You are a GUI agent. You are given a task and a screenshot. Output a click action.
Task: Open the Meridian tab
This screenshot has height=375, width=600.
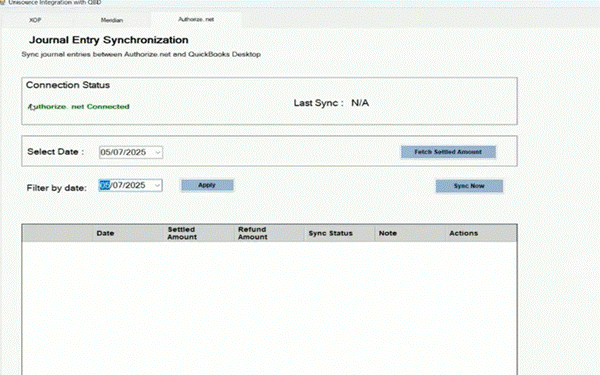(112, 20)
